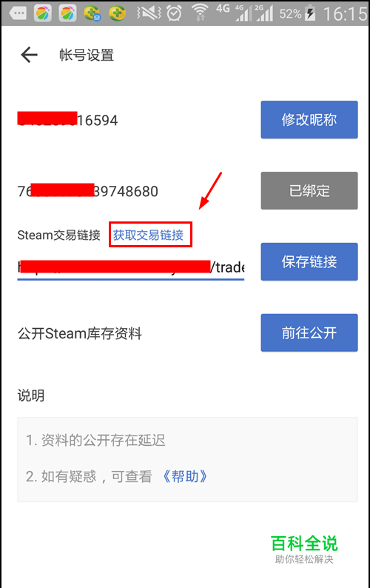The height and width of the screenshot is (588, 370).
Task: Tap the green 360 icon with mail badge
Action: click(92, 13)
